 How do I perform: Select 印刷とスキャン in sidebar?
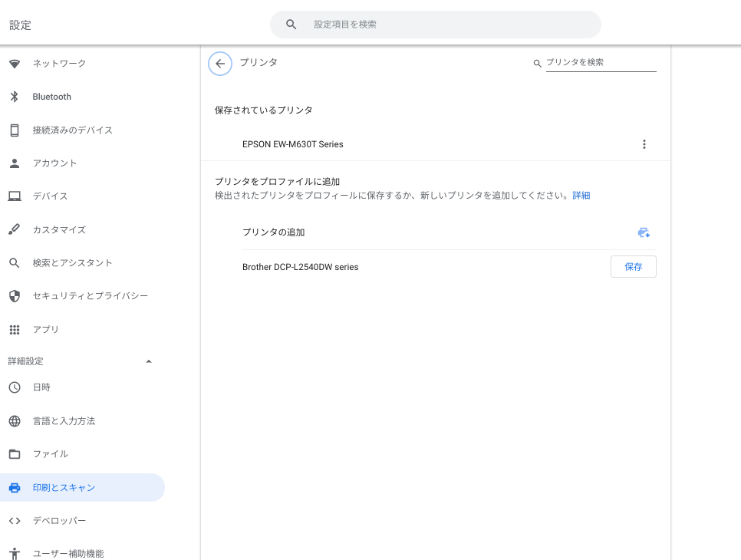[x=82, y=487]
